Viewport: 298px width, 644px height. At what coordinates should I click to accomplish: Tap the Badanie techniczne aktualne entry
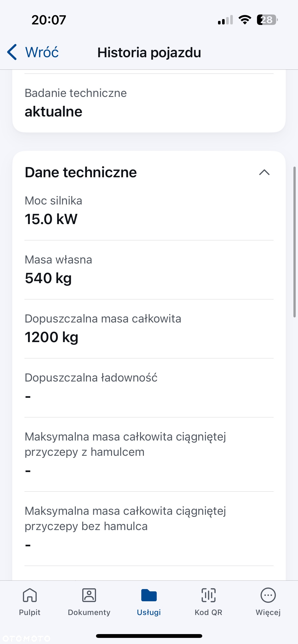tap(149, 103)
